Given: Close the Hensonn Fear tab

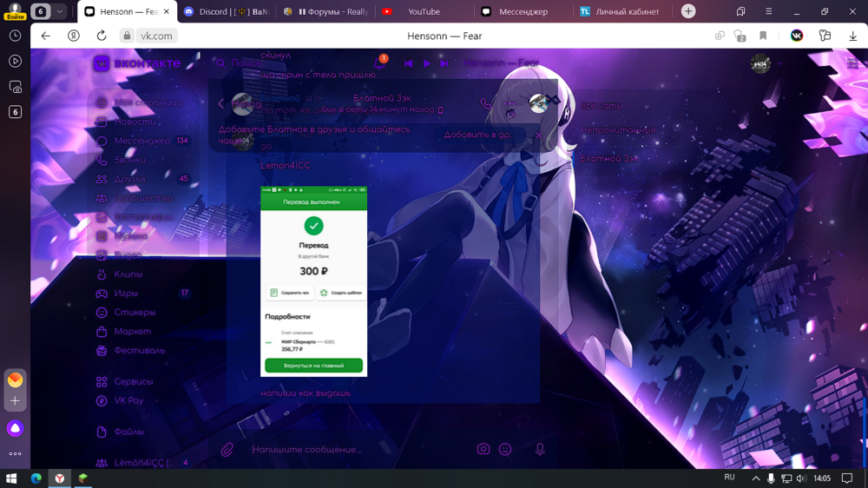Looking at the screenshot, I should tap(166, 11).
